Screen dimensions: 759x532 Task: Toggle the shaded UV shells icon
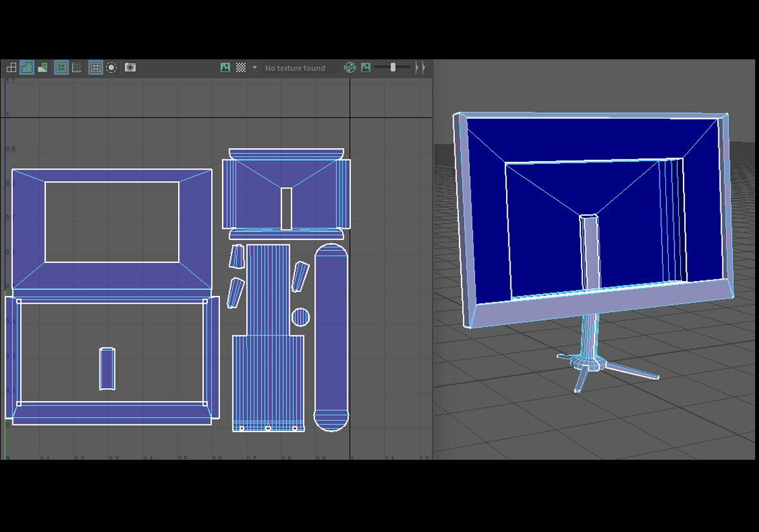tap(27, 68)
